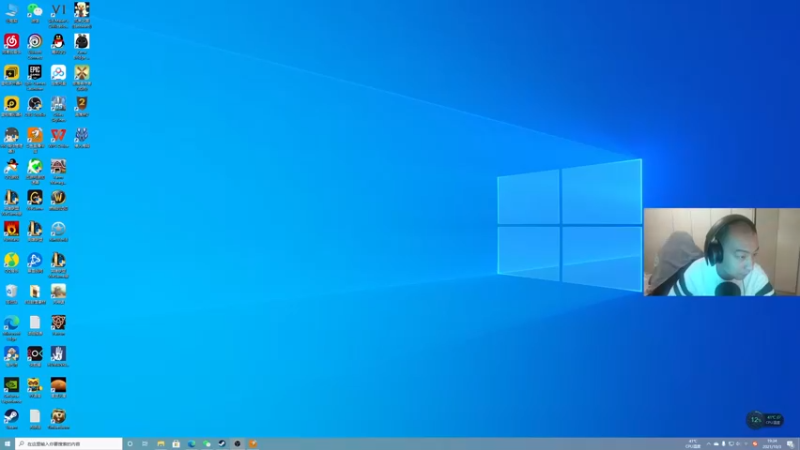
Task: Click the webcam video overlay
Action: 721,252
